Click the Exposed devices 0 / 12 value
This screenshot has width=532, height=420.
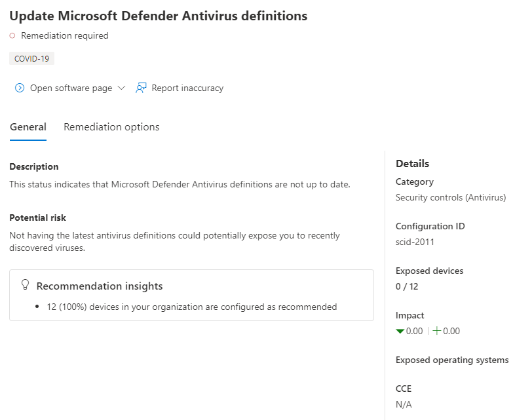pos(404,286)
